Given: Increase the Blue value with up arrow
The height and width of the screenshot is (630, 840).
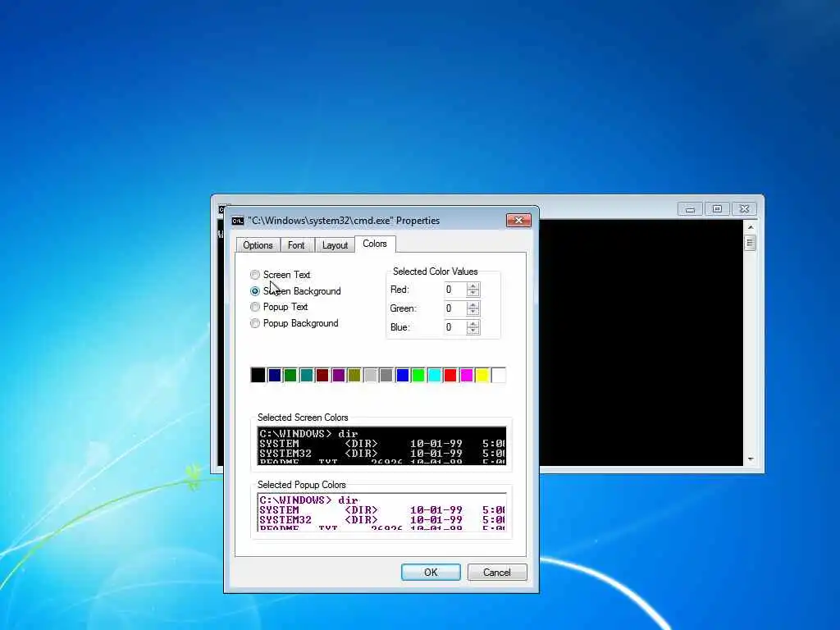Looking at the screenshot, I should (x=473, y=323).
